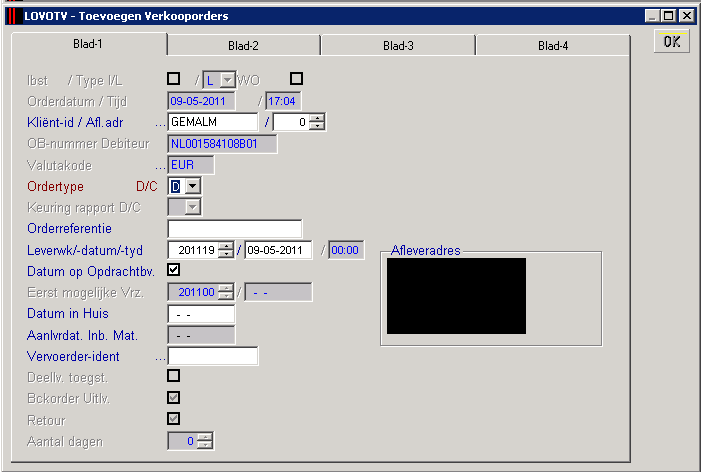Switch to the Blad-2 tab

(244, 46)
